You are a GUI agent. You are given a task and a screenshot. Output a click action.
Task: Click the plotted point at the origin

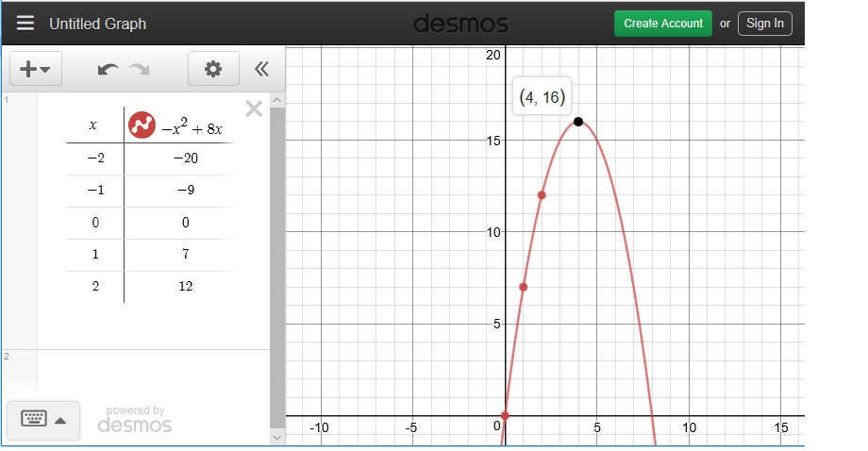[x=505, y=415]
